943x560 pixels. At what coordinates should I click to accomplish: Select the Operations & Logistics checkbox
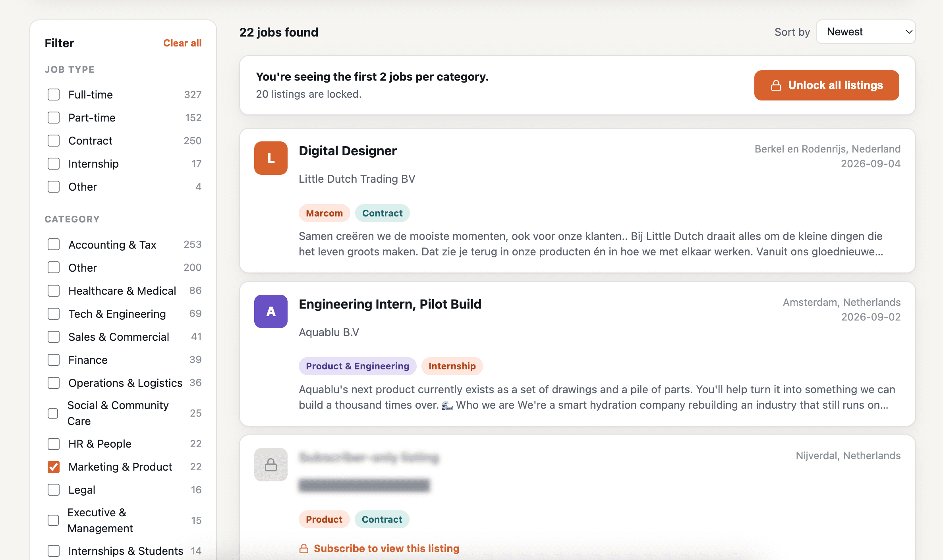pos(54,383)
